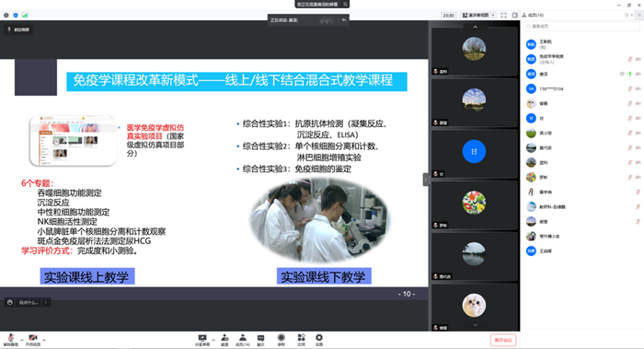The height and width of the screenshot is (349, 644).
Task: Open the share screen option
Action: coord(202,340)
